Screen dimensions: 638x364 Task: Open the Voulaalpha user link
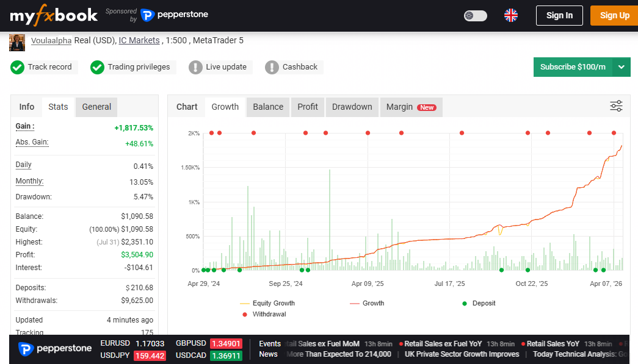pyautogui.click(x=51, y=41)
